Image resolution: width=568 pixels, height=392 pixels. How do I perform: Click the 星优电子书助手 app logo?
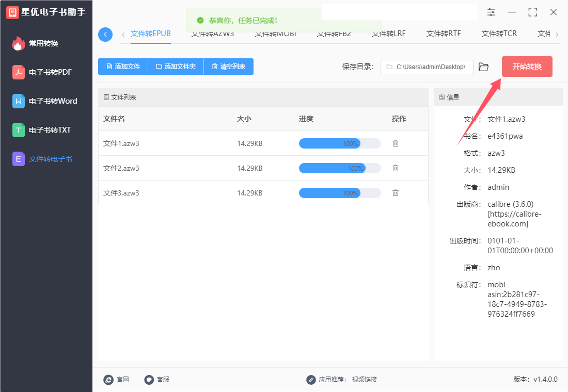(x=12, y=12)
